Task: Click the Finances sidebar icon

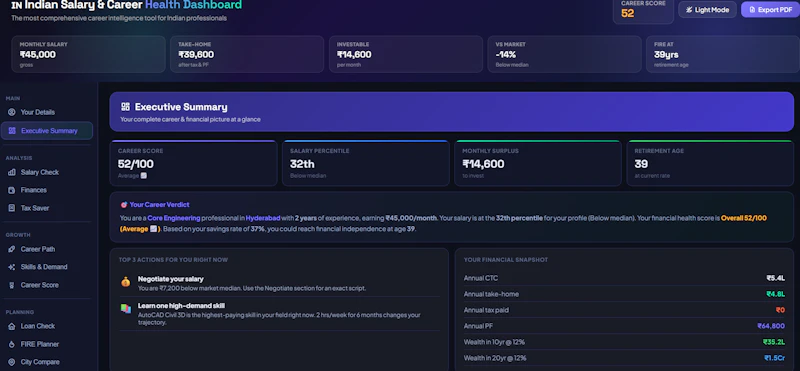Action: pyautogui.click(x=11, y=190)
